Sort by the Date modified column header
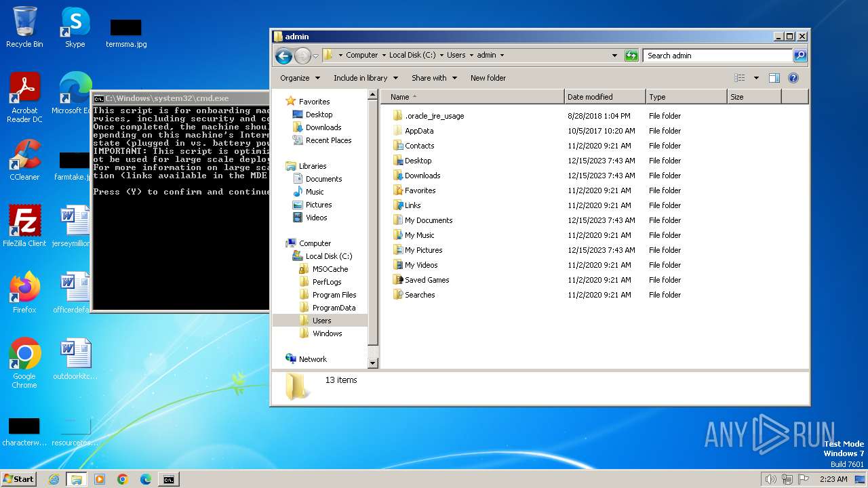The height and width of the screenshot is (488, 868). (x=604, y=97)
